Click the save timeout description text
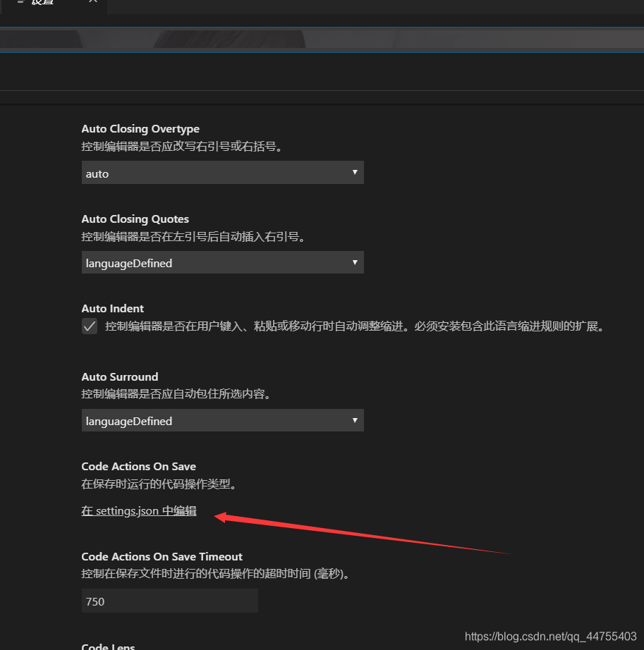Viewport: 644px width, 650px height. pyautogui.click(x=216, y=574)
